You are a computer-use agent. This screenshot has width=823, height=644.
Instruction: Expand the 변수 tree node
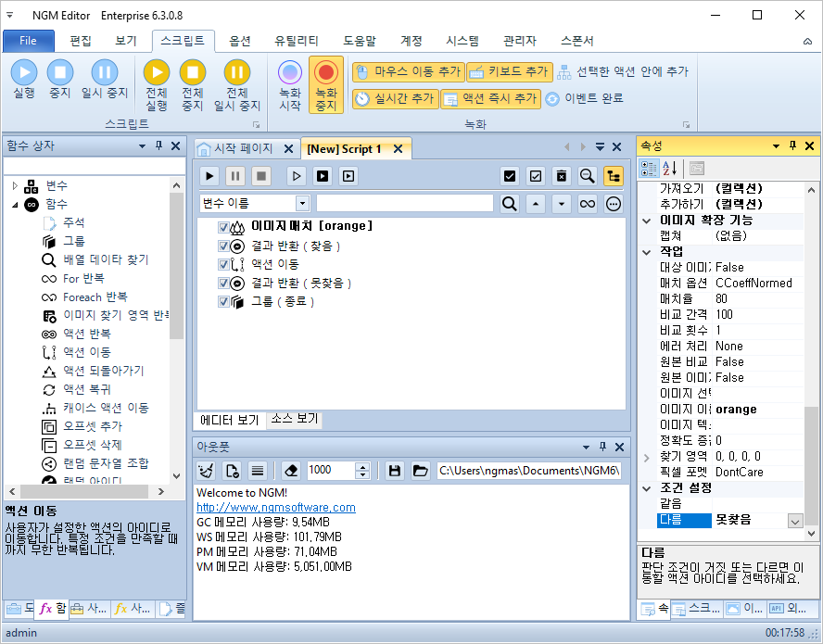(x=15, y=185)
